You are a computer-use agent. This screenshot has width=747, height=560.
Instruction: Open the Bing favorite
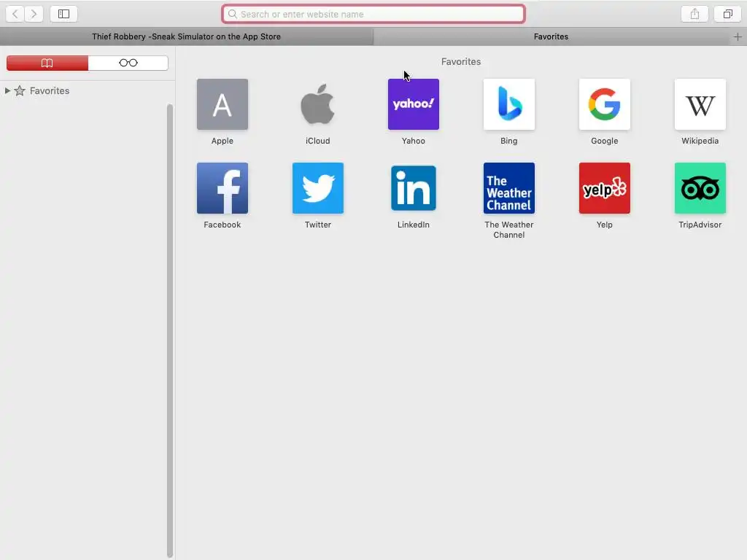coord(508,104)
